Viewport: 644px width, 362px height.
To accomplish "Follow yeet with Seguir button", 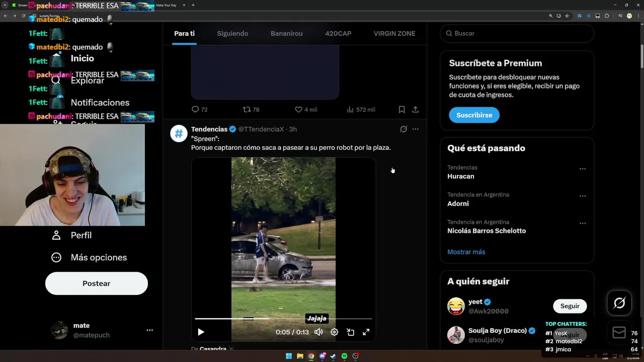I will pyautogui.click(x=570, y=306).
